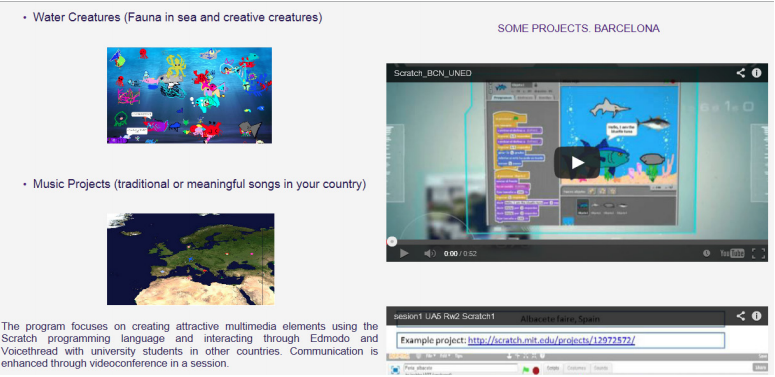Switch to the Scripts tab
This screenshot has width=775, height=377.
click(x=553, y=368)
